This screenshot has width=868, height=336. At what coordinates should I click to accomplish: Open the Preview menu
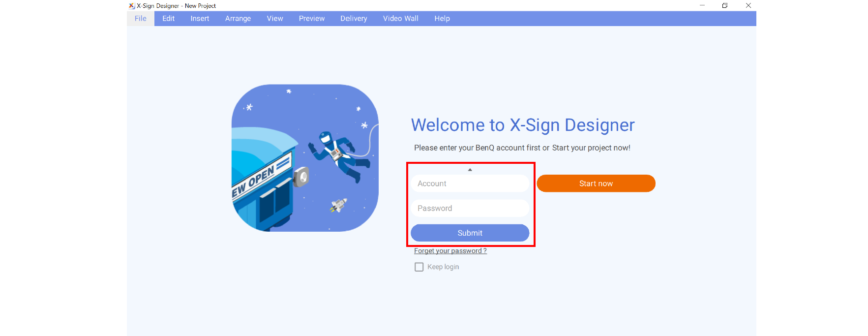pos(312,19)
